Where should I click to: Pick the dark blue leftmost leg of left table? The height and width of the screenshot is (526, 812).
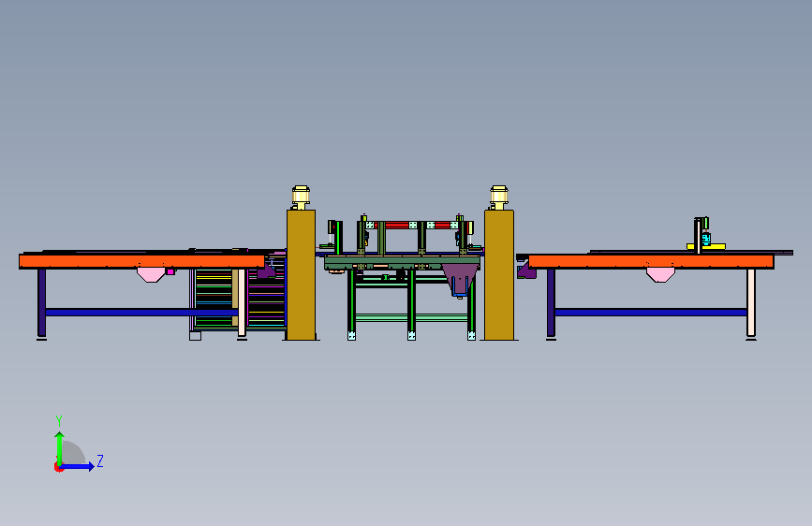pos(41,303)
